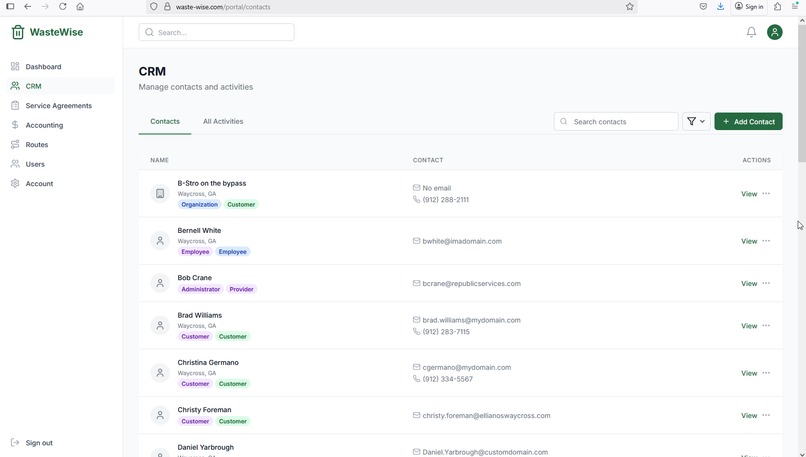The height and width of the screenshot is (457, 806).
Task: Click the Accounting dollar icon
Action: (15, 125)
